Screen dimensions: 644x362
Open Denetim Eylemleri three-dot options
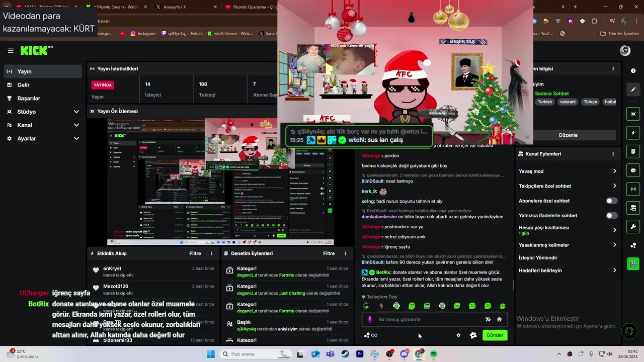click(345, 253)
